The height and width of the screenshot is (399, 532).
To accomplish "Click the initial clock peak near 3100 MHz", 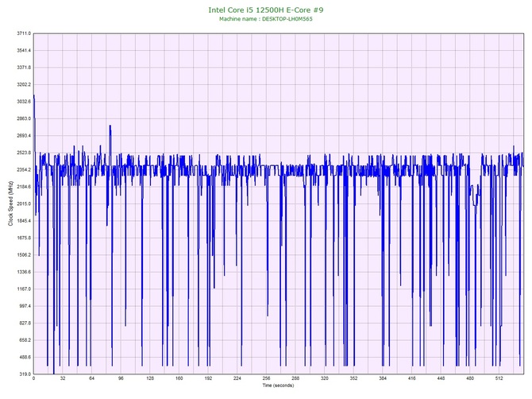I will click(x=34, y=96).
